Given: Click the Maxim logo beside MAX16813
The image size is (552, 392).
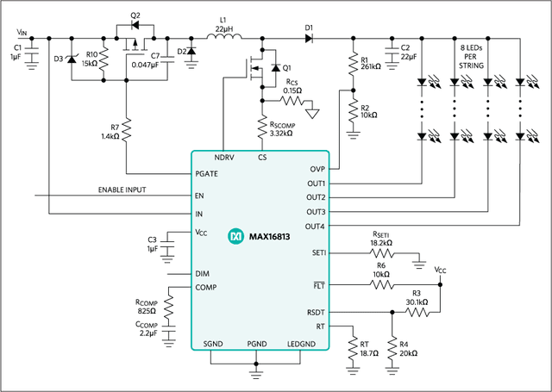Looking at the screenshot, I should (235, 236).
